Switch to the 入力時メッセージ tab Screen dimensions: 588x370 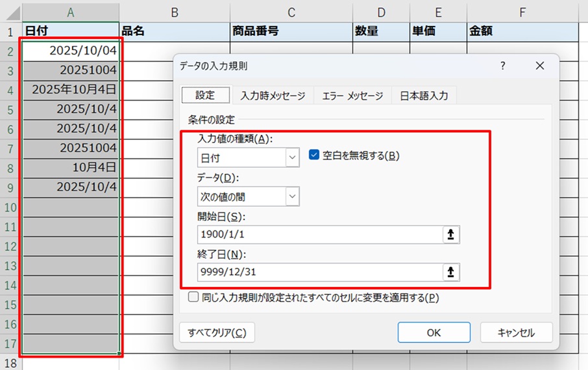pyautogui.click(x=273, y=95)
